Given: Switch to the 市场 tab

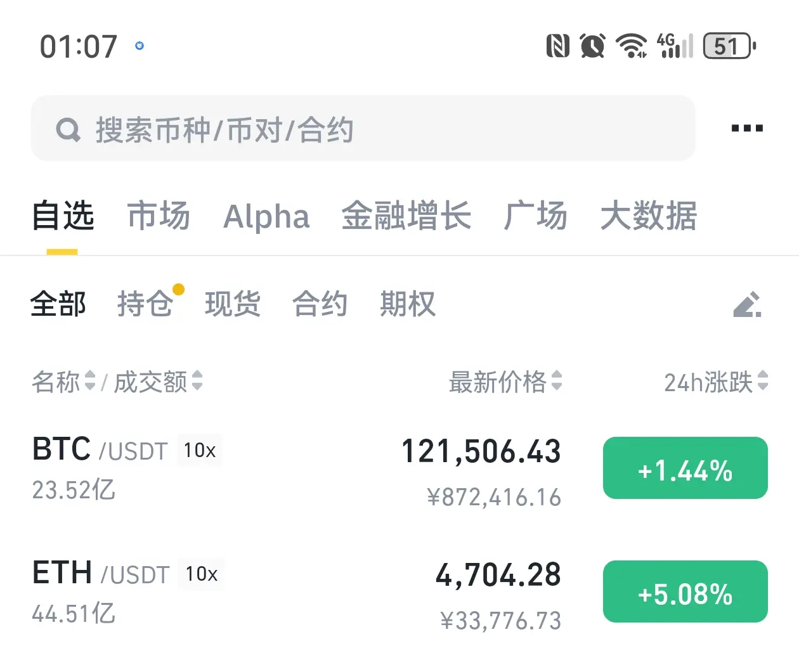Looking at the screenshot, I should click(x=159, y=216).
